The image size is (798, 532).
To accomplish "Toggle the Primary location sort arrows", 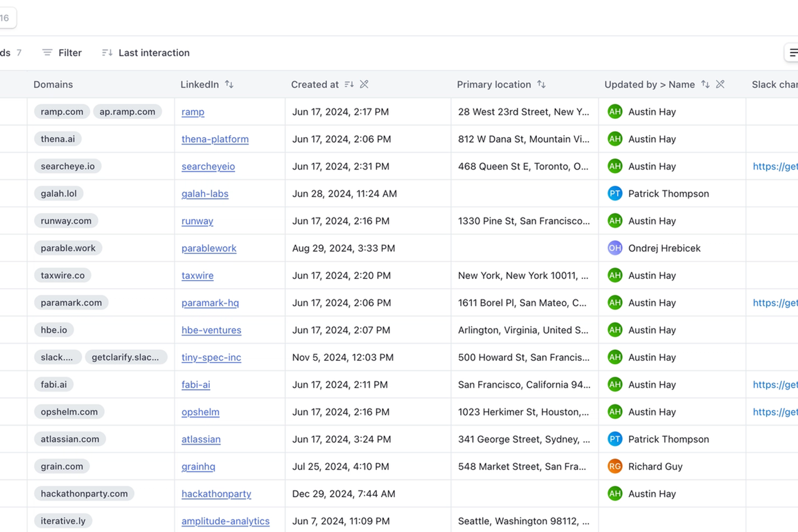I will click(541, 84).
